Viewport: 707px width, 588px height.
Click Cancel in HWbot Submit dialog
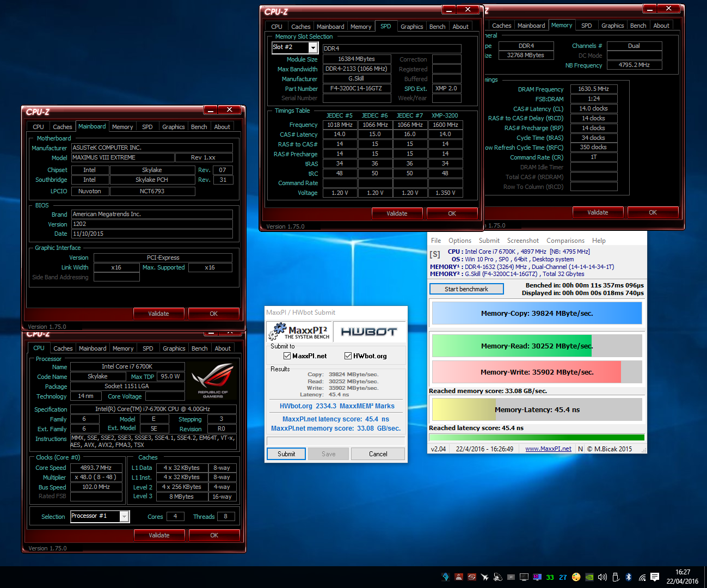tap(378, 454)
